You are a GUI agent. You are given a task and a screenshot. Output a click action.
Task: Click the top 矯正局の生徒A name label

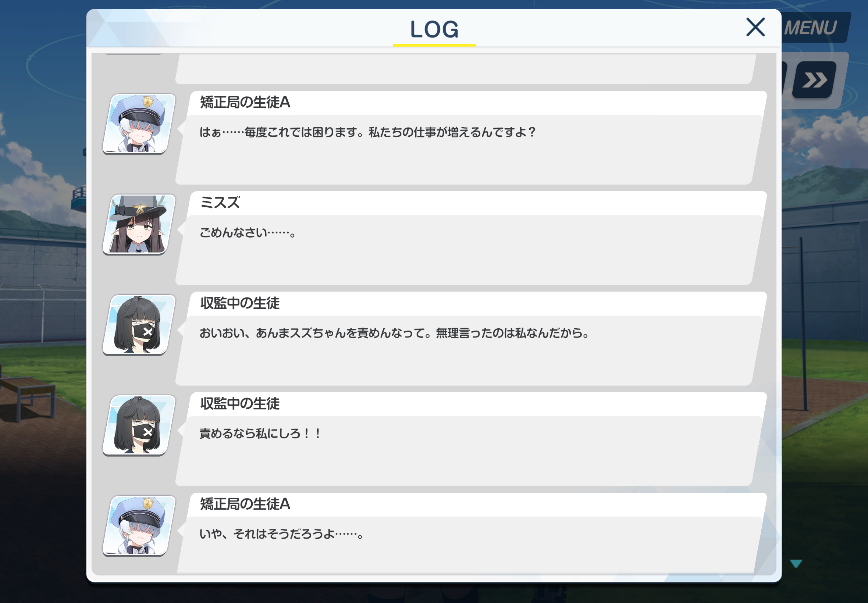245,102
